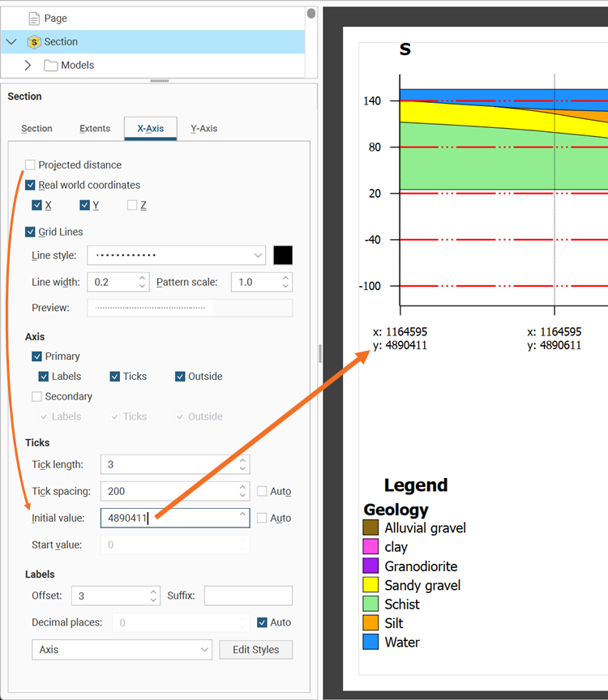
Task: Enable the Secondary axis checkbox
Action: [x=36, y=397]
